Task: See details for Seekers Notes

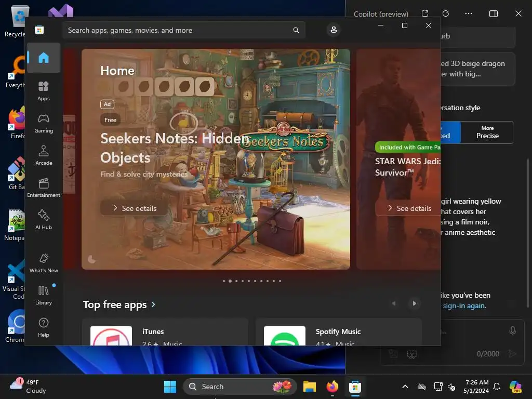Action: (x=135, y=208)
